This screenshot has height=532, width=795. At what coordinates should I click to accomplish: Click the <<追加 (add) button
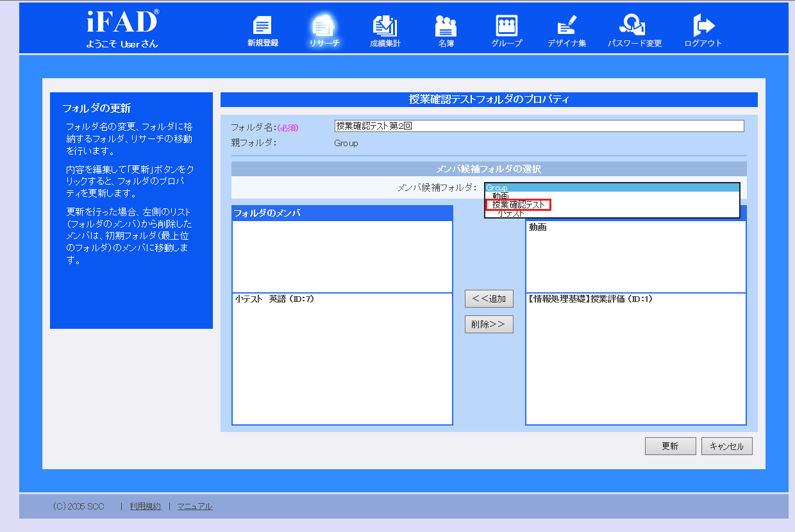[x=489, y=299]
